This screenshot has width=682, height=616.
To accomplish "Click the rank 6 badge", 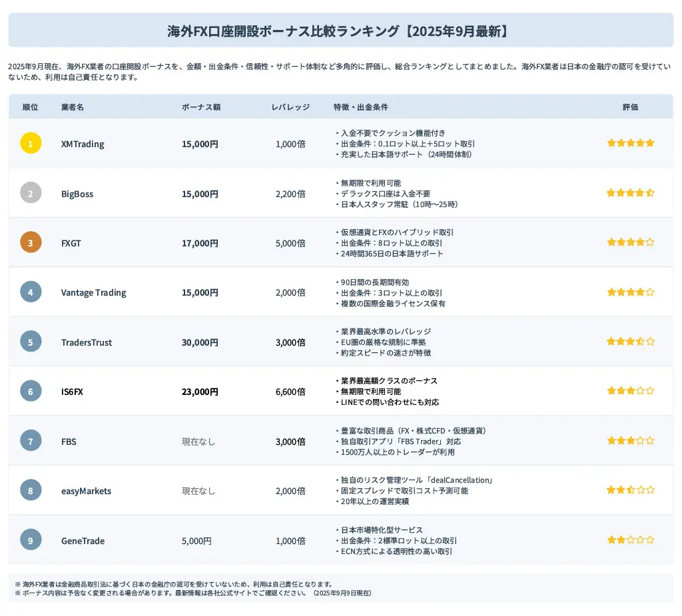I will pos(31,391).
